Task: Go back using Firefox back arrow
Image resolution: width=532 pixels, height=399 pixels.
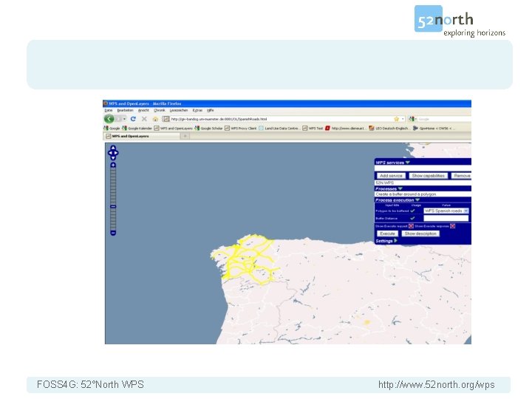Action: (x=109, y=119)
